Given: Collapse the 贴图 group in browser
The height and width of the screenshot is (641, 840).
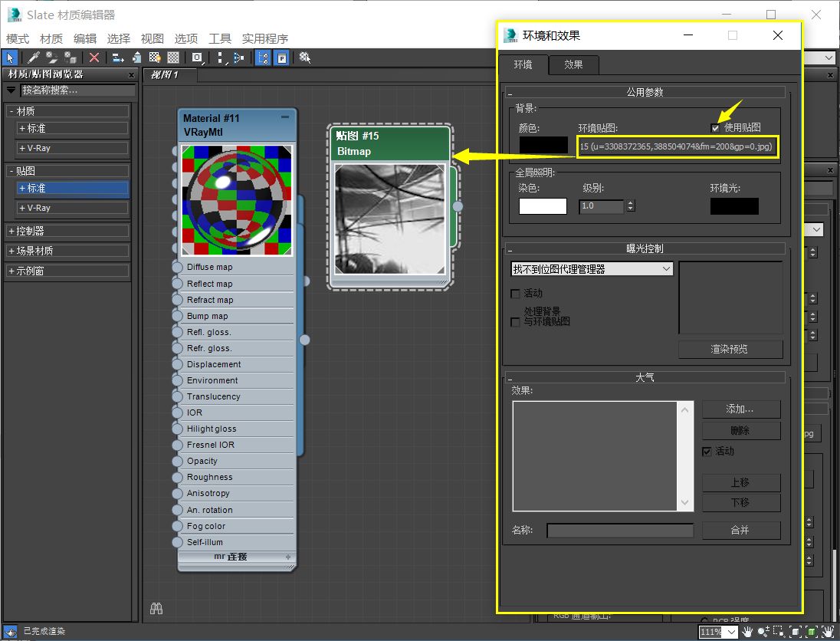Looking at the screenshot, I should (67, 171).
